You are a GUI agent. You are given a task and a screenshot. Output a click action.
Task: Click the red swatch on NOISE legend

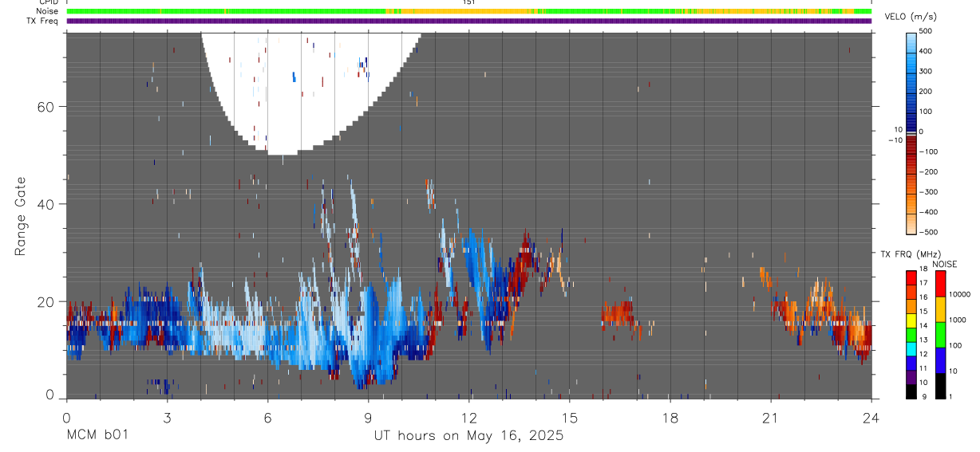tap(940, 283)
